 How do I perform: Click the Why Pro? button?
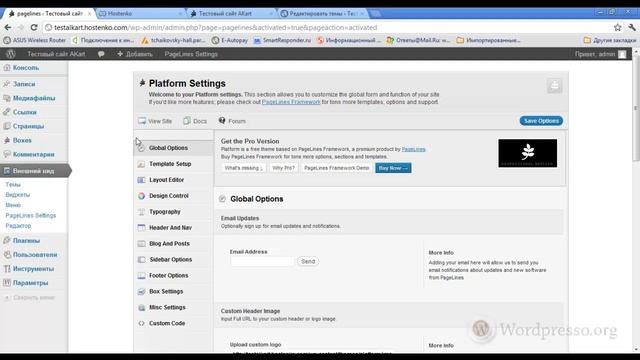283,168
